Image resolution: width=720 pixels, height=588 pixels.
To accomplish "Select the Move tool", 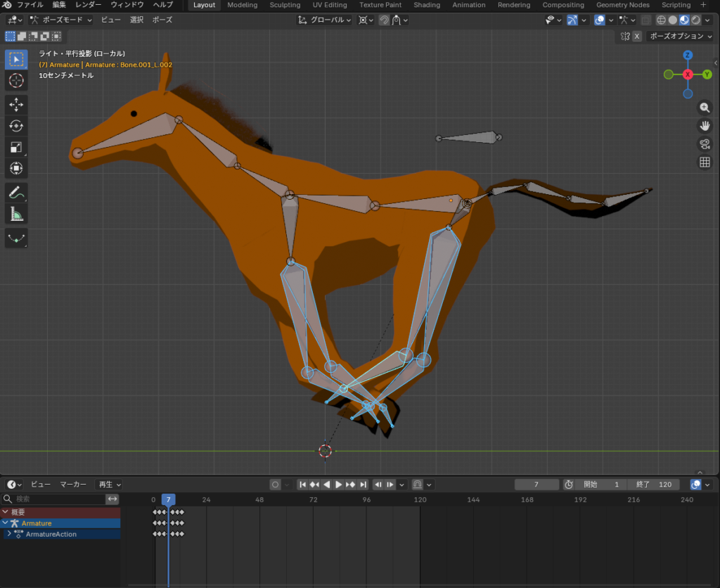I will [x=16, y=105].
